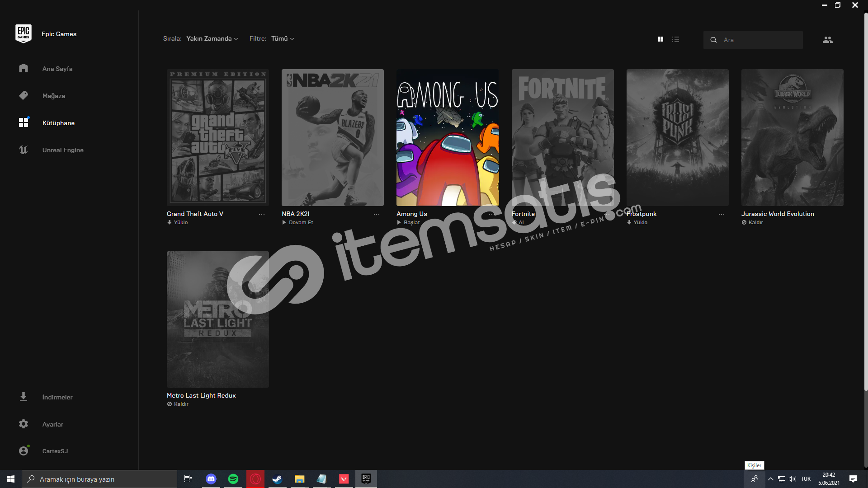Show hidden system tray icons chevron

coord(771,479)
